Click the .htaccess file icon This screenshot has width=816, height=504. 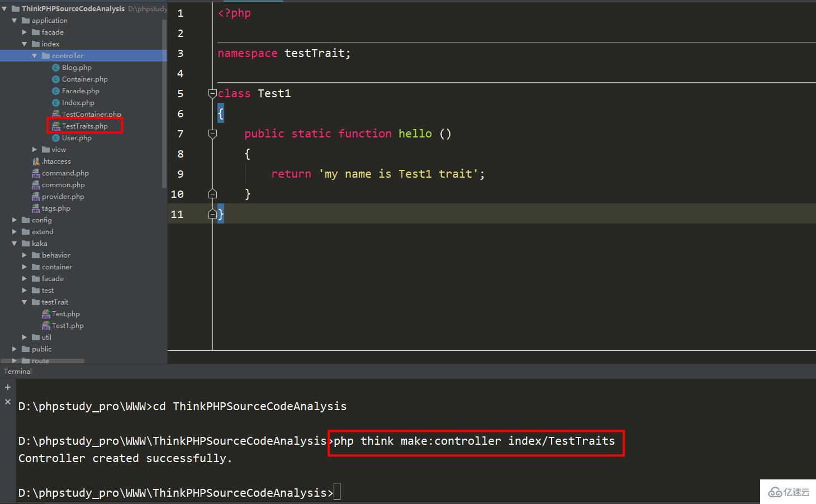pyautogui.click(x=36, y=161)
